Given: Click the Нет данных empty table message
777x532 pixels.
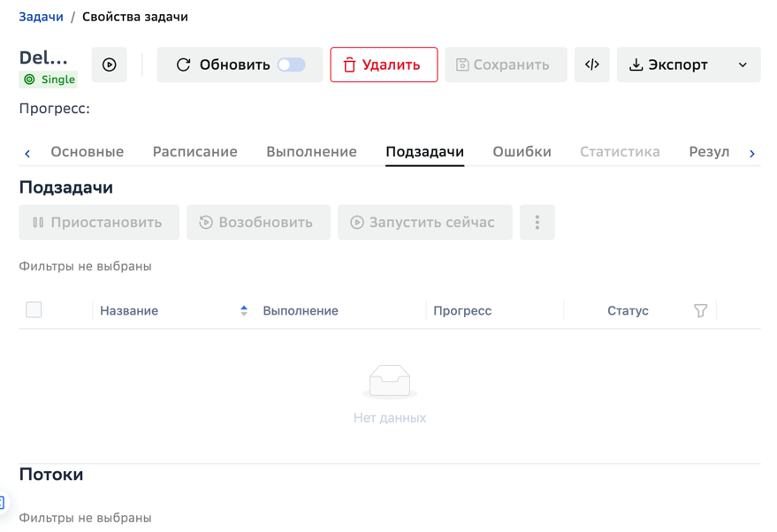Looking at the screenshot, I should pyautogui.click(x=390, y=418).
